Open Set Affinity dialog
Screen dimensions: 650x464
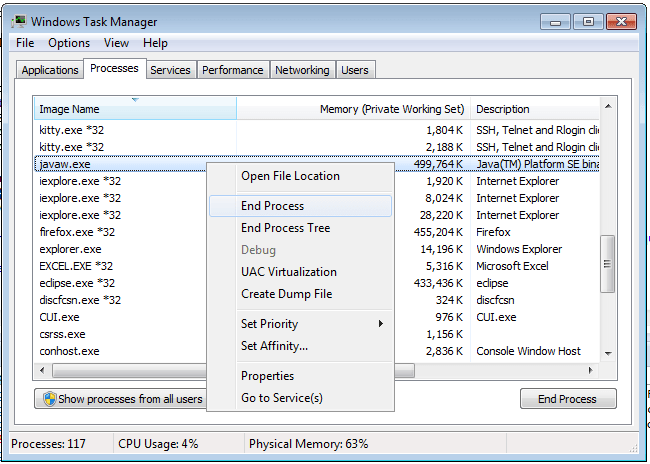(274, 346)
